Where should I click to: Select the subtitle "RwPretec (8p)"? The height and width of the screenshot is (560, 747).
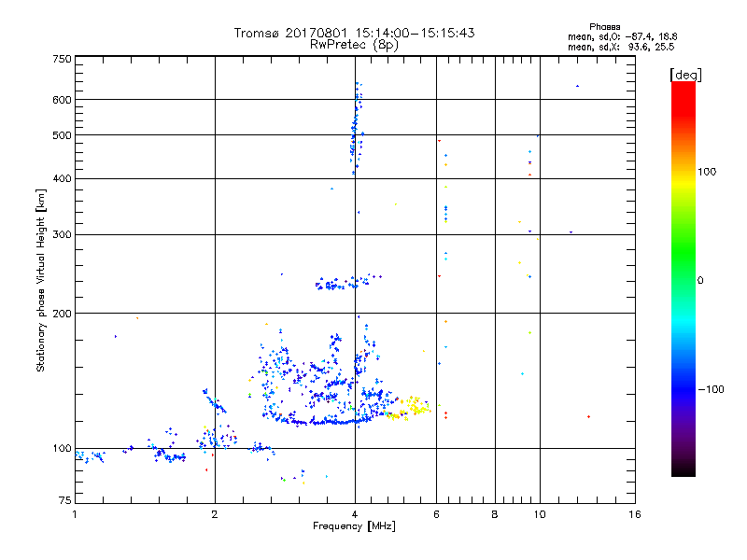(x=354, y=45)
